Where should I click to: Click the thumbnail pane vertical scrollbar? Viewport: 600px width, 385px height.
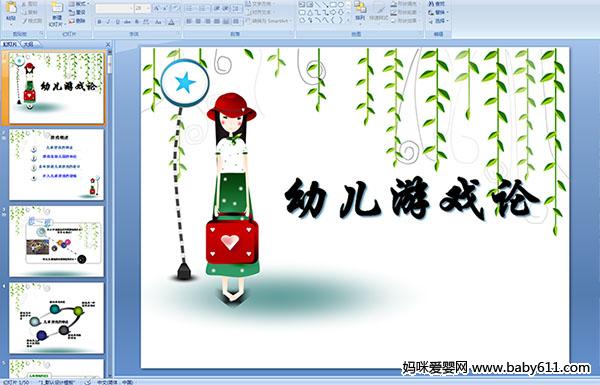tap(110, 214)
